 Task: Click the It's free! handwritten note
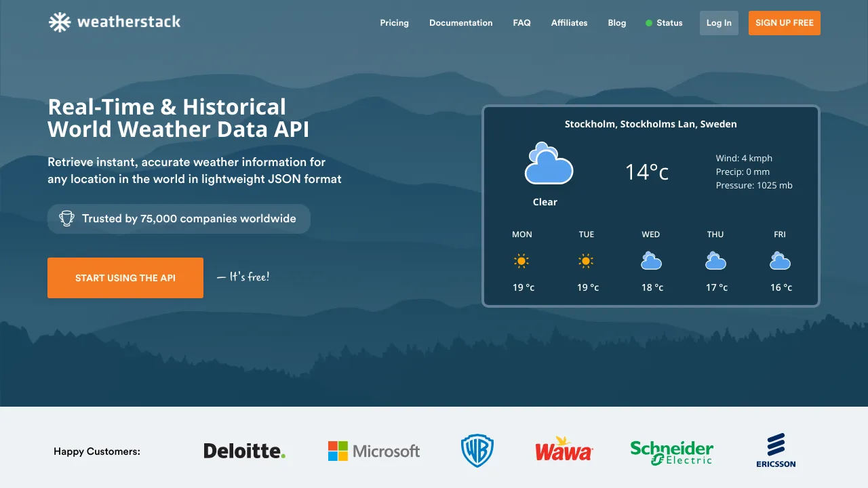click(243, 277)
